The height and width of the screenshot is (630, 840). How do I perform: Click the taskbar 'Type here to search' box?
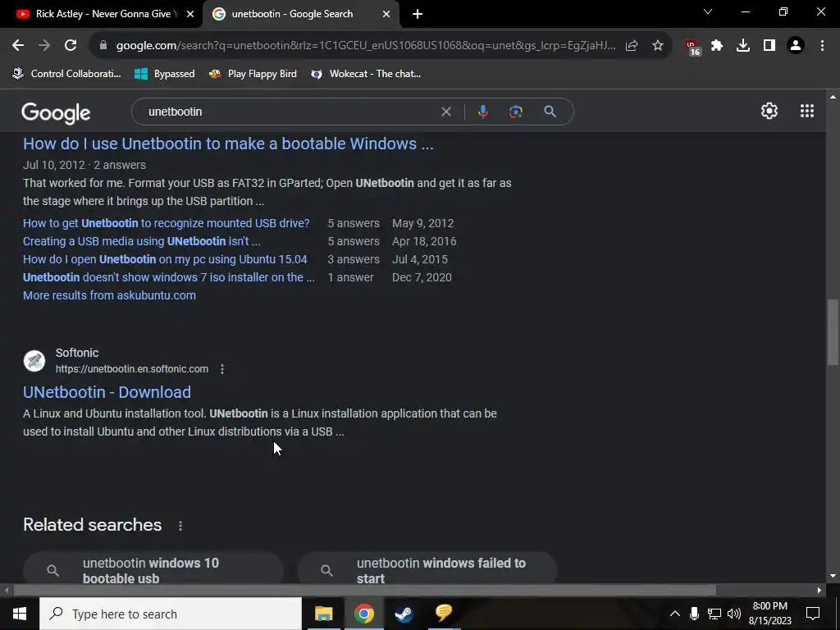coord(171,614)
